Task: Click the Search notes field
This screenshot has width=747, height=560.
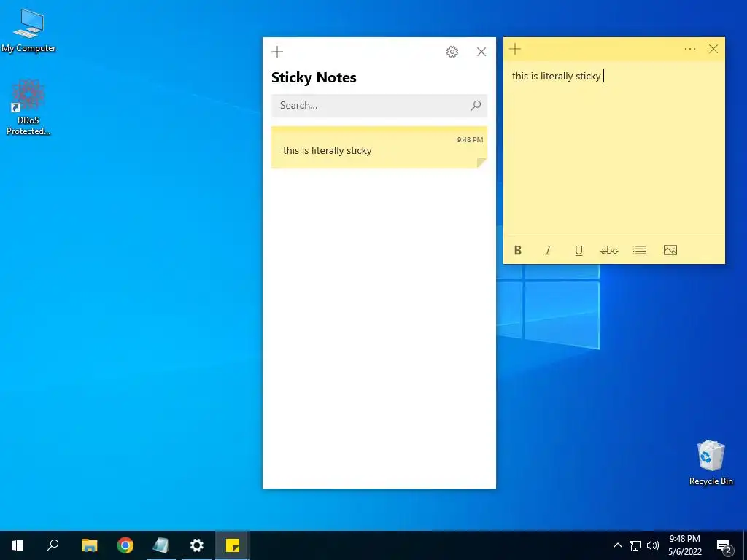Action: point(379,106)
